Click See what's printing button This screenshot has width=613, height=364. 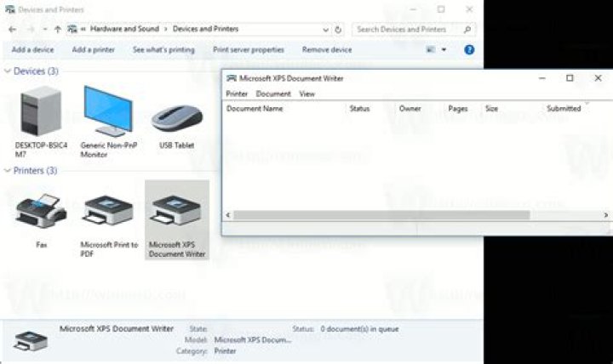[x=163, y=50]
